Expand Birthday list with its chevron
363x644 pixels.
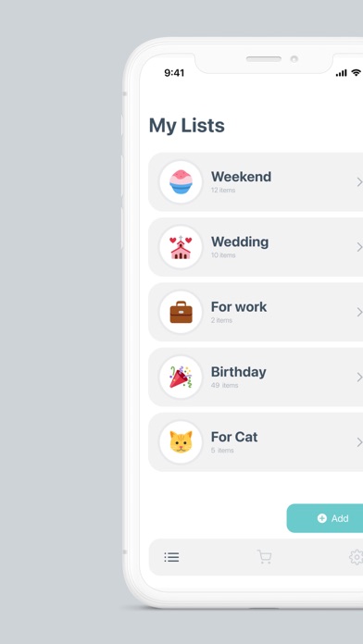click(x=359, y=377)
